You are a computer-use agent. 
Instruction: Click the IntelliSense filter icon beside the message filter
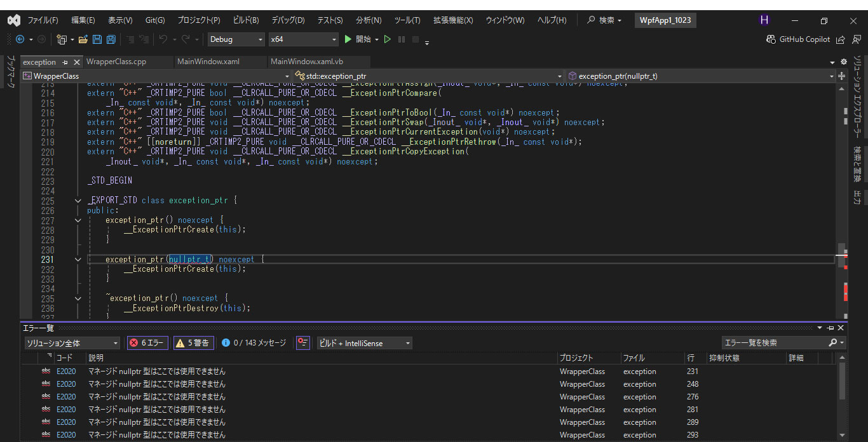(x=303, y=343)
